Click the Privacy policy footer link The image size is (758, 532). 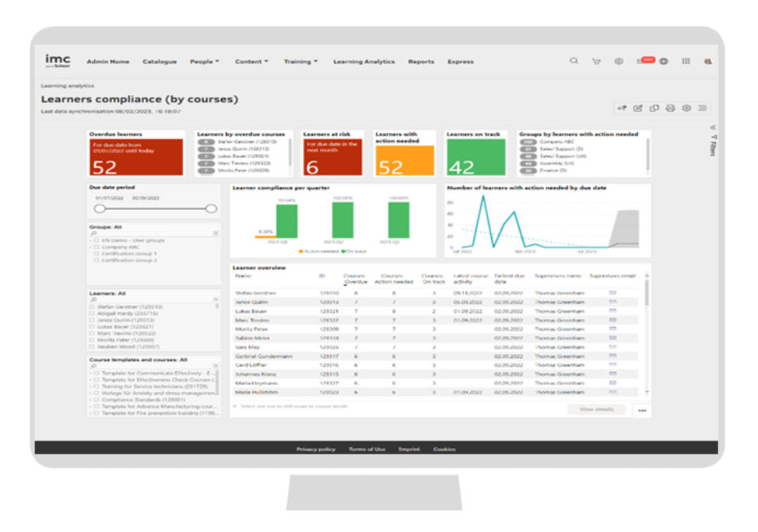pyautogui.click(x=316, y=450)
